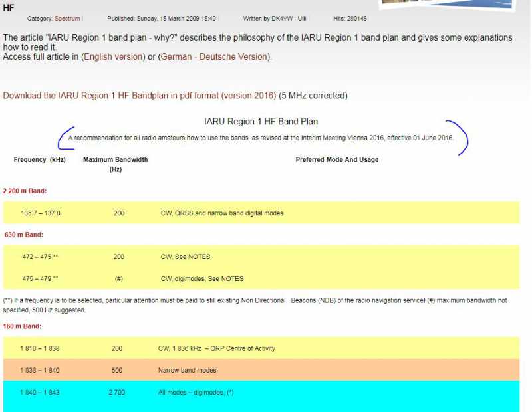The image size is (532, 412).
Task: Click the 160 m Band heading
Action: (21, 326)
